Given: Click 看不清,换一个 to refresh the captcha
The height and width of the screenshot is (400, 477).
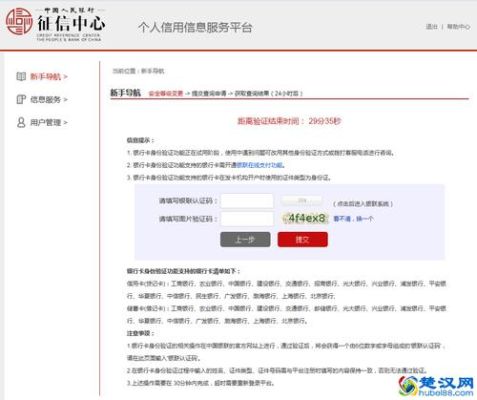Looking at the screenshot, I should (x=353, y=219).
